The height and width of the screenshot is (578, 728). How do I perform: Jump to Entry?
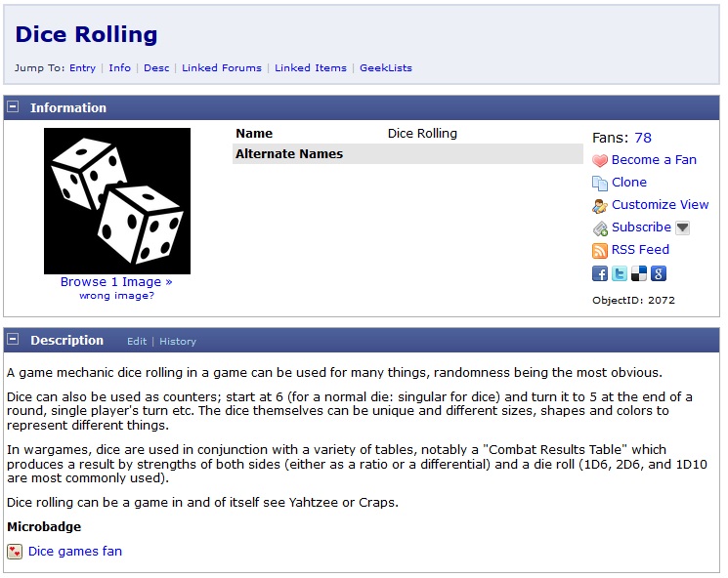[x=83, y=67]
